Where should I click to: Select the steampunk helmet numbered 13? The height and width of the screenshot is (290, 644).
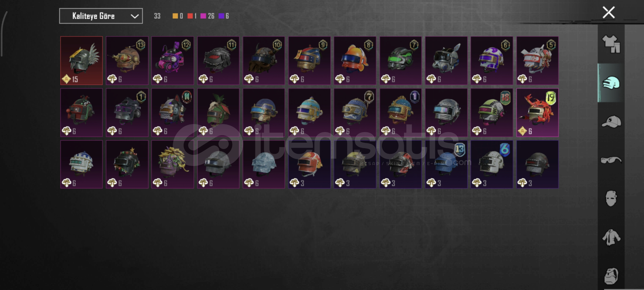tap(127, 61)
